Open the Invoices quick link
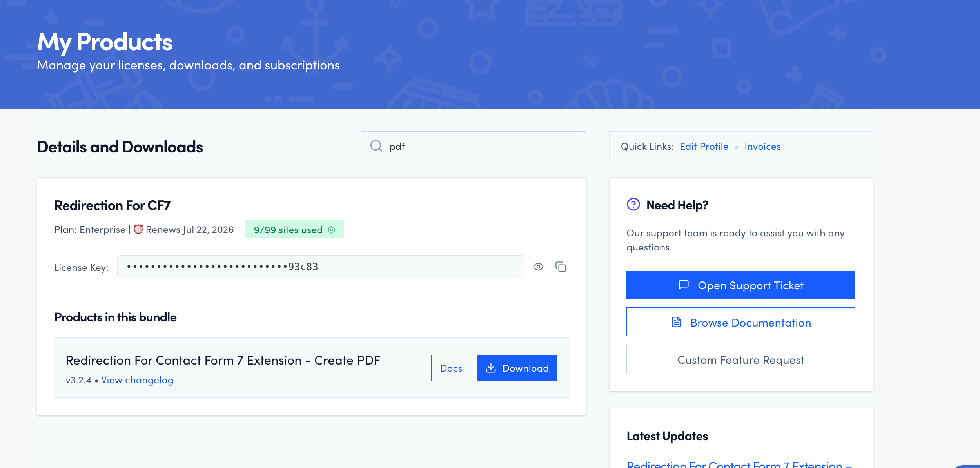The image size is (980, 468). (x=762, y=147)
